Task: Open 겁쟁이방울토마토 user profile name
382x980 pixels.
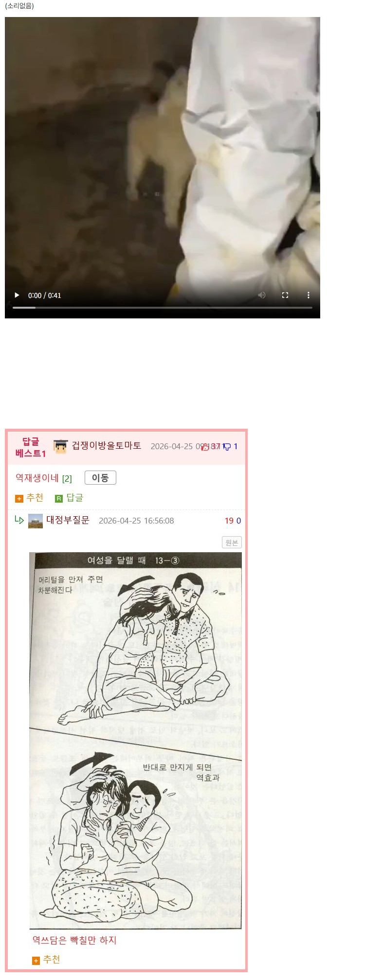Action: [107, 446]
